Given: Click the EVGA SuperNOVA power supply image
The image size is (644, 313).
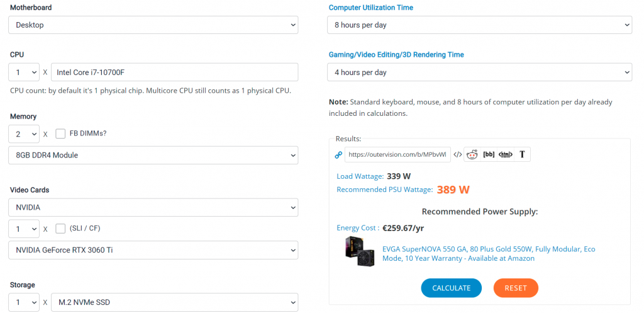Looking at the screenshot, I should coord(360,251).
